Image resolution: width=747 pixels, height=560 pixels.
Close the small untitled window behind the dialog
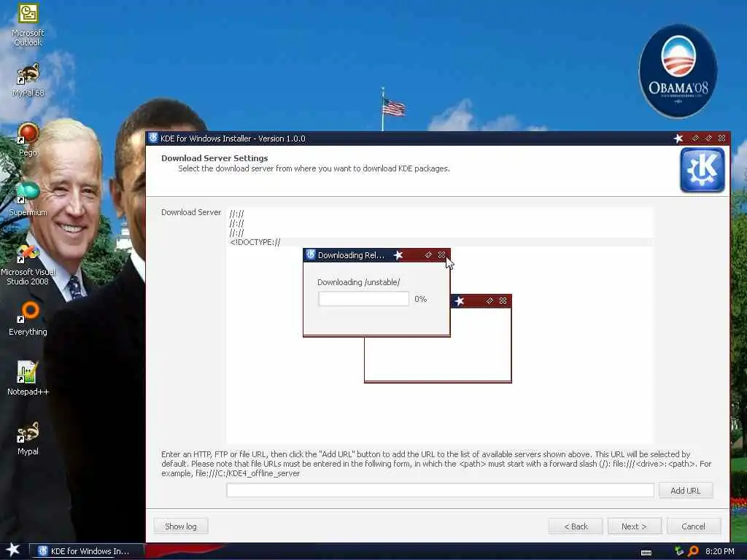point(503,301)
